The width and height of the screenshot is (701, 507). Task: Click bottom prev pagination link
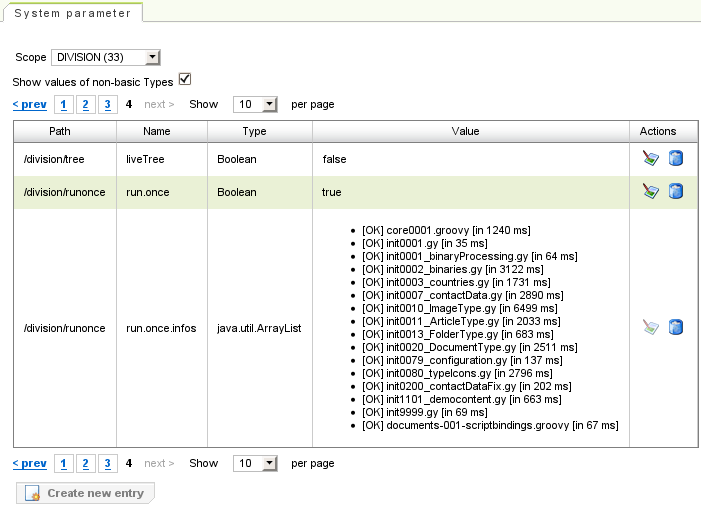coord(29,464)
